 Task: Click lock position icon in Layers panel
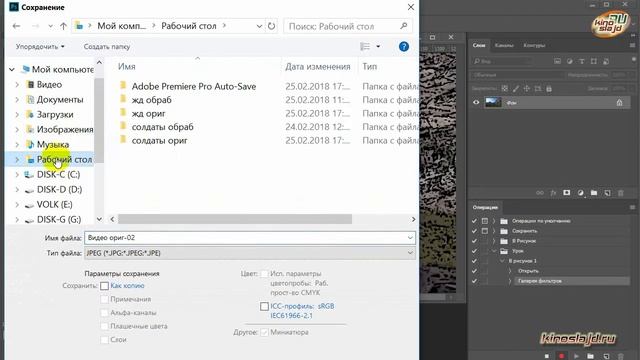(527, 89)
